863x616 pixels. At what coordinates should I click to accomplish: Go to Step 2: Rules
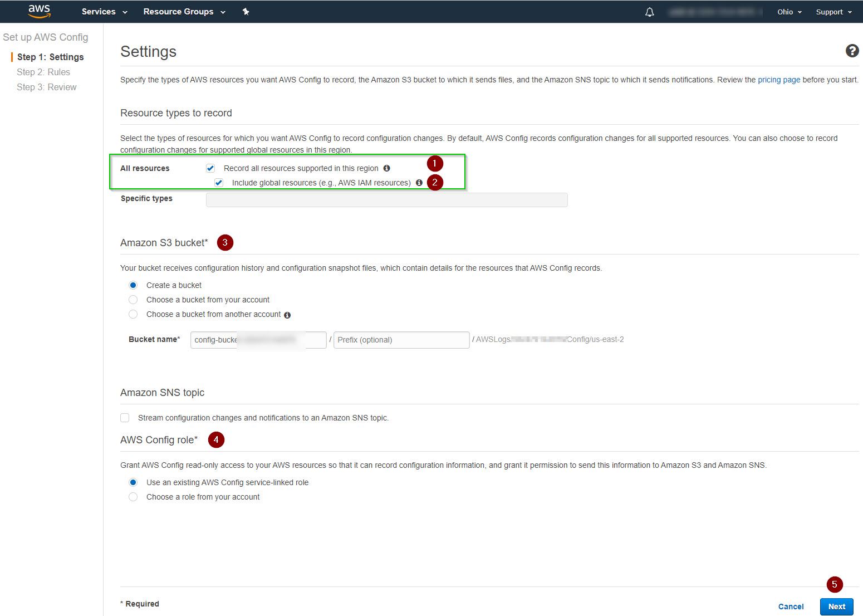(x=43, y=72)
